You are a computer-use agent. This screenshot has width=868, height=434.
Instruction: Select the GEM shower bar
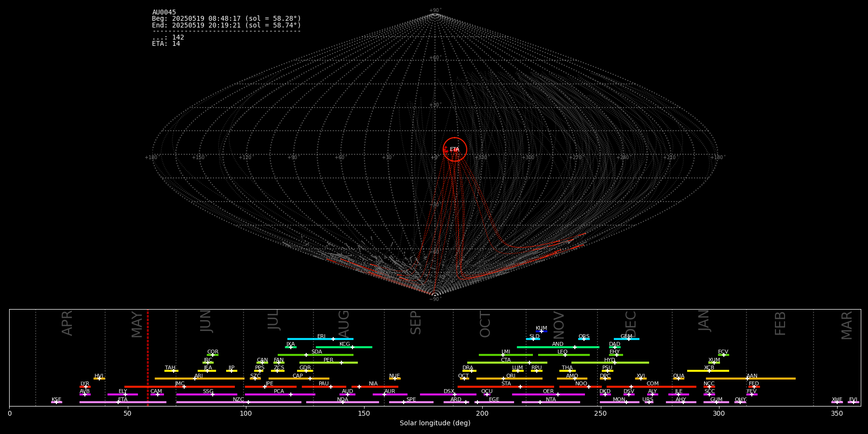(626, 339)
